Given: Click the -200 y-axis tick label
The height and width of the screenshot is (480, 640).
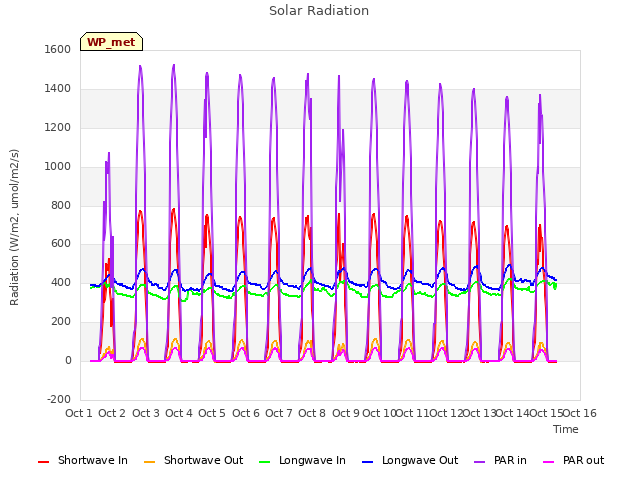Looking at the screenshot, I should click(59, 399).
